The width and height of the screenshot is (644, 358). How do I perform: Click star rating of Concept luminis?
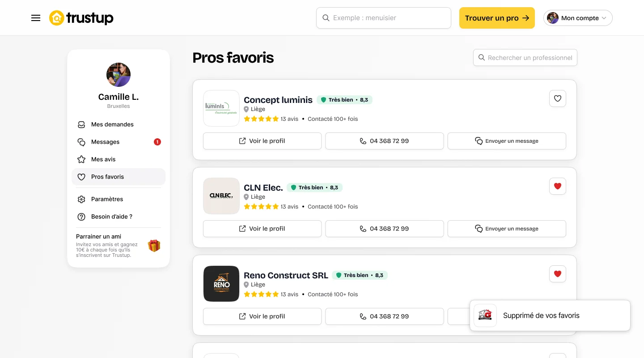coord(261,119)
